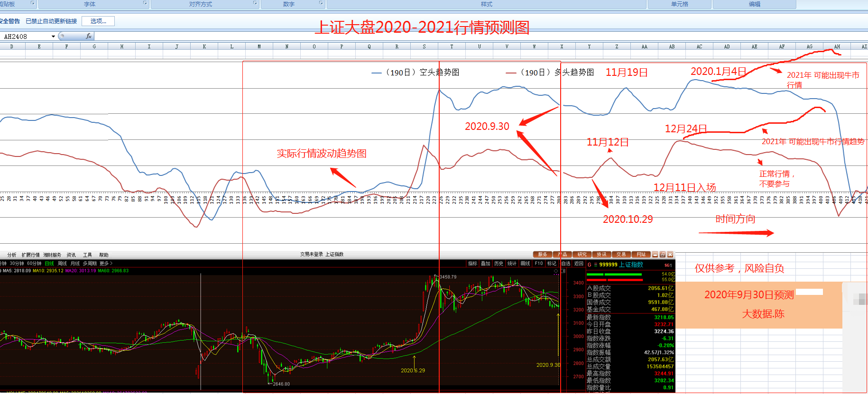Click the Name Box showing AH2408
The image size is (868, 394).
pyautogui.click(x=26, y=37)
